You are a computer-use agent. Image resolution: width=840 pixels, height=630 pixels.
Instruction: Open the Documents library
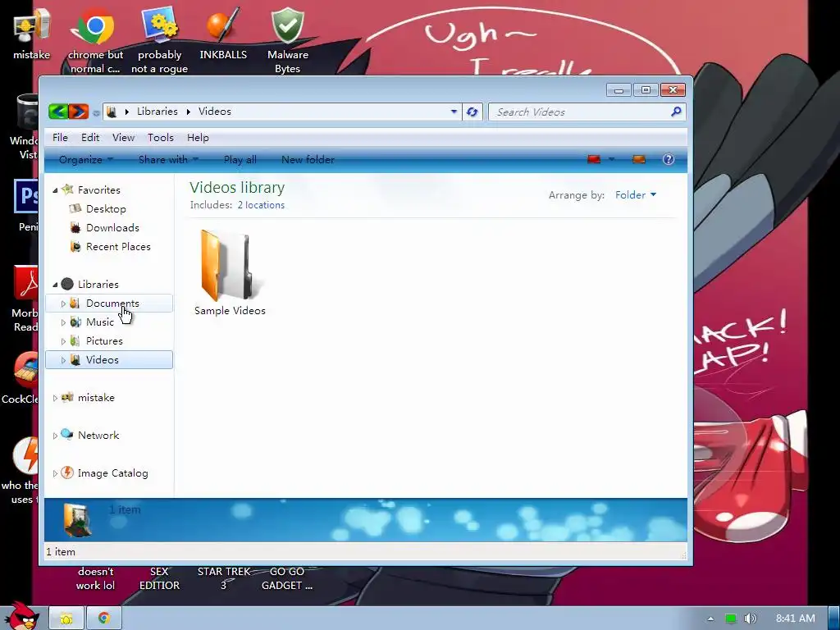pos(112,304)
